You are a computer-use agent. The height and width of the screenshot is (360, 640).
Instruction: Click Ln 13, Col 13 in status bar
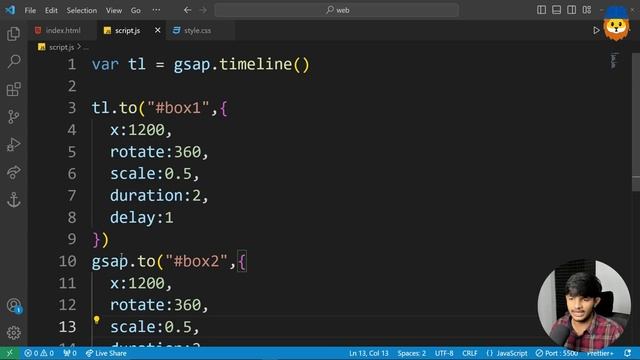tap(369, 353)
